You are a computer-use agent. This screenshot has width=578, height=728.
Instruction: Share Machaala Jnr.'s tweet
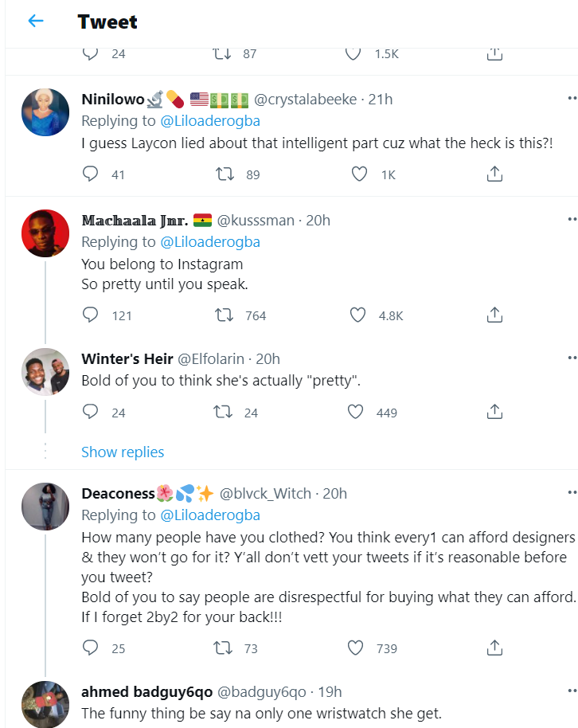(x=494, y=315)
